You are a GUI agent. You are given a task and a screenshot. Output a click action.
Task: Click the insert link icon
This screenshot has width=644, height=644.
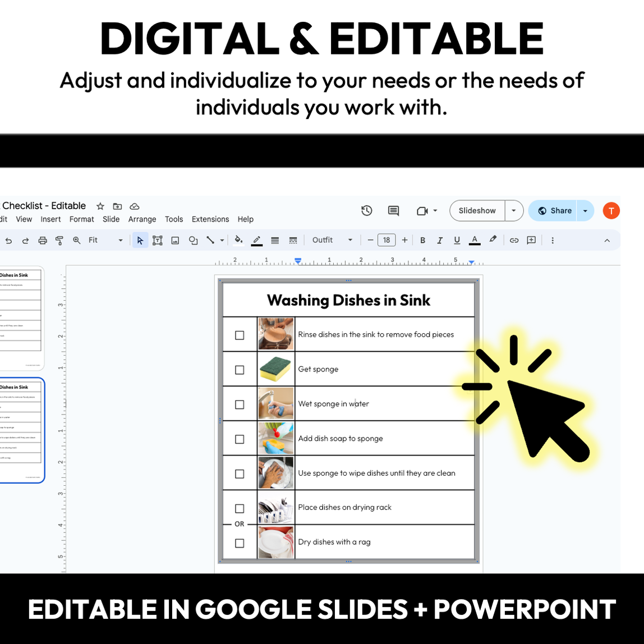pyautogui.click(x=514, y=240)
